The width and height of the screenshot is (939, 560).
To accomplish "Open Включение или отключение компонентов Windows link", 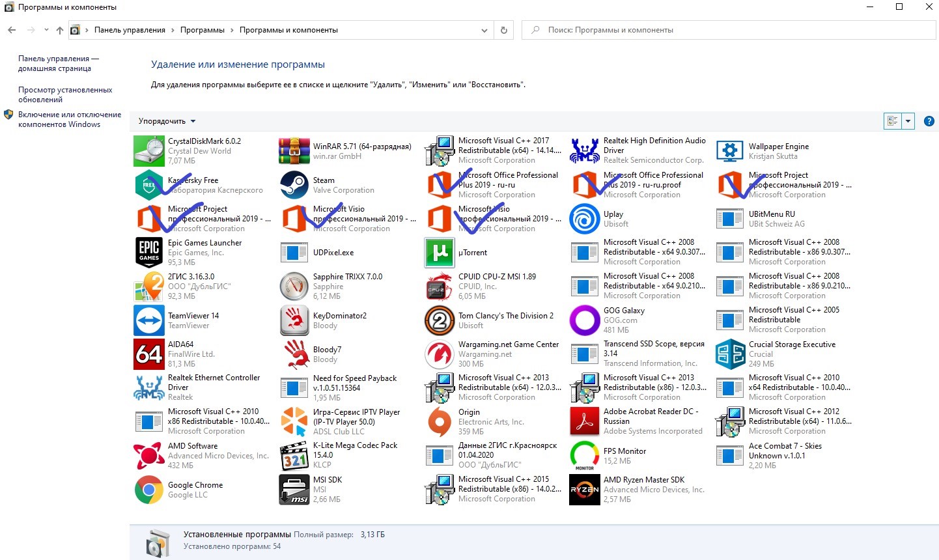I will point(70,119).
